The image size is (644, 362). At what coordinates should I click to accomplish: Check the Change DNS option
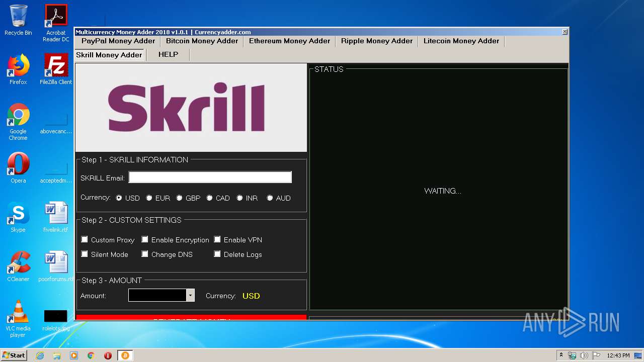click(145, 254)
